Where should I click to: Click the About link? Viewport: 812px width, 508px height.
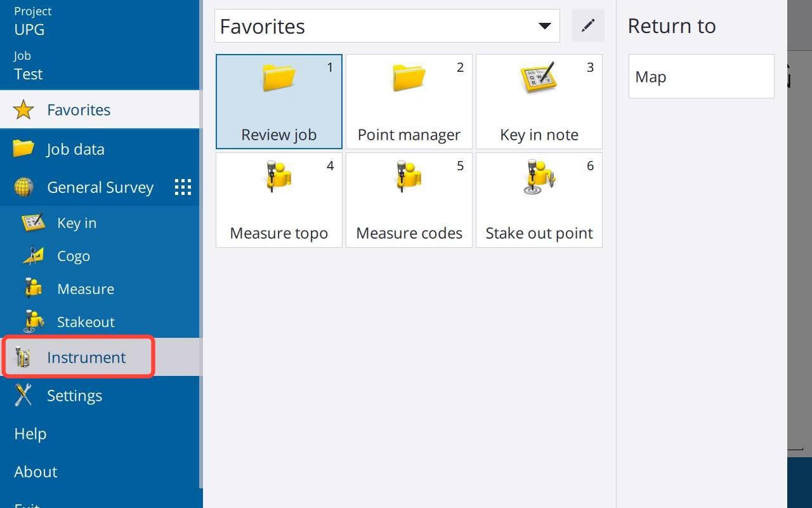coord(36,472)
